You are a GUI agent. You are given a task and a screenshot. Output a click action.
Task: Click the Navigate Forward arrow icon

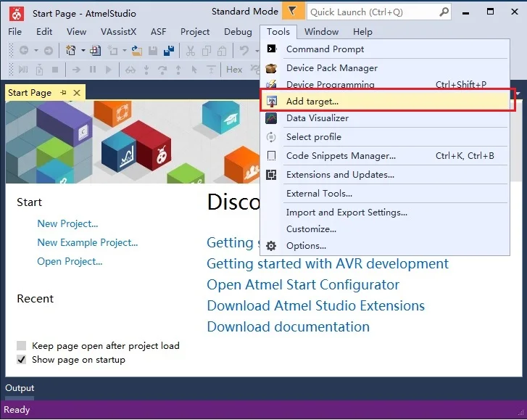tap(49, 51)
